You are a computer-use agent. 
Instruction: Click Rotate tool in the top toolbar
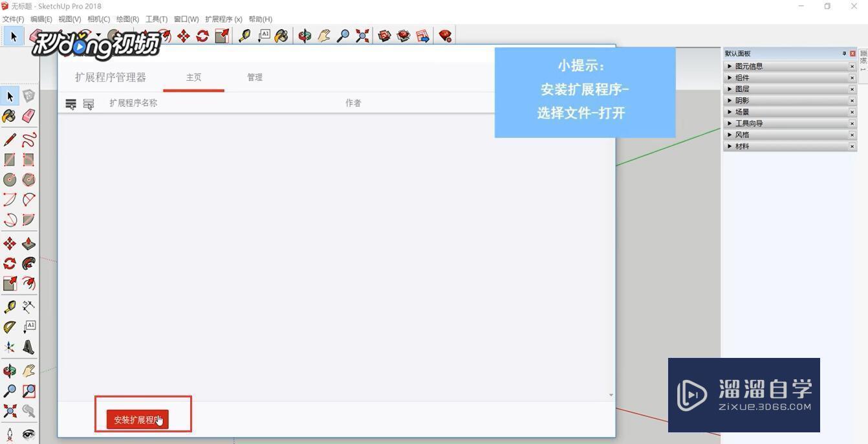pyautogui.click(x=202, y=36)
